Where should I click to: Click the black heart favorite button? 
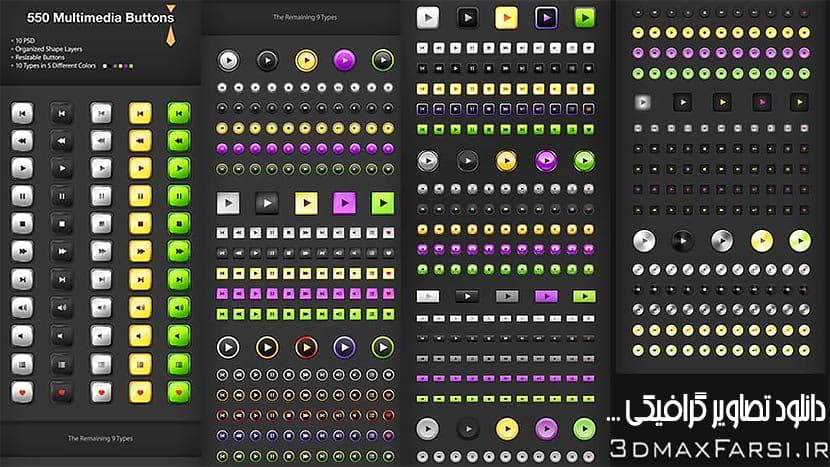62,390
